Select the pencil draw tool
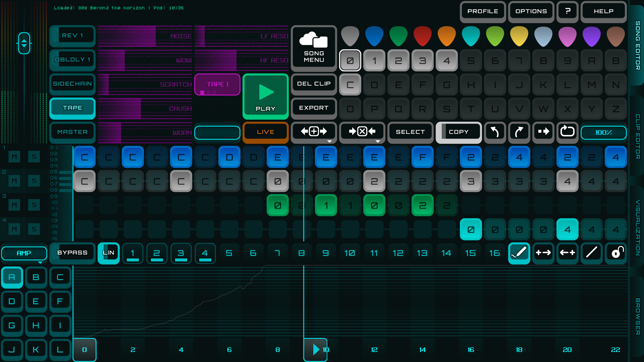The width and height of the screenshot is (644, 362). tap(519, 253)
